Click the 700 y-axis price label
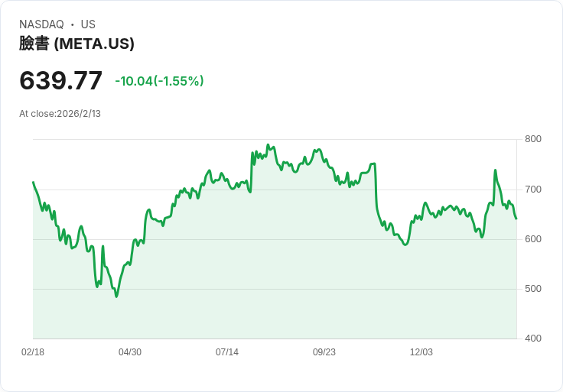Screen dimensions: 563x392 click(x=533, y=190)
